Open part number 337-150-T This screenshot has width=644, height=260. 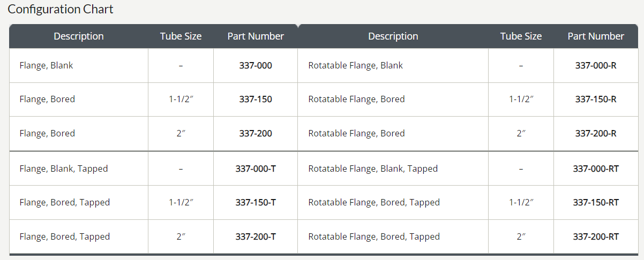coord(256,202)
